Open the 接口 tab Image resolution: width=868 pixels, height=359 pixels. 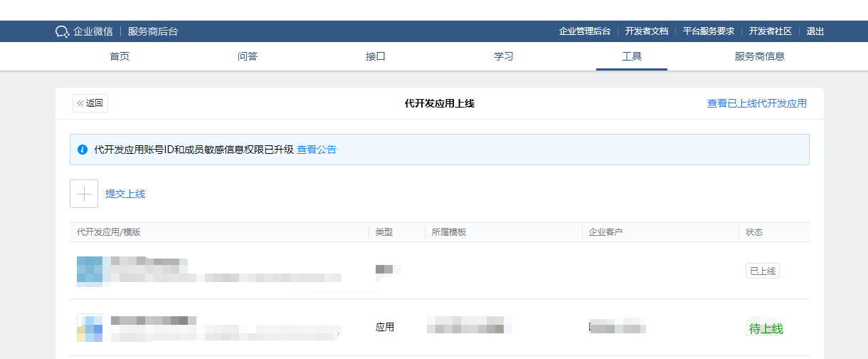click(x=376, y=56)
